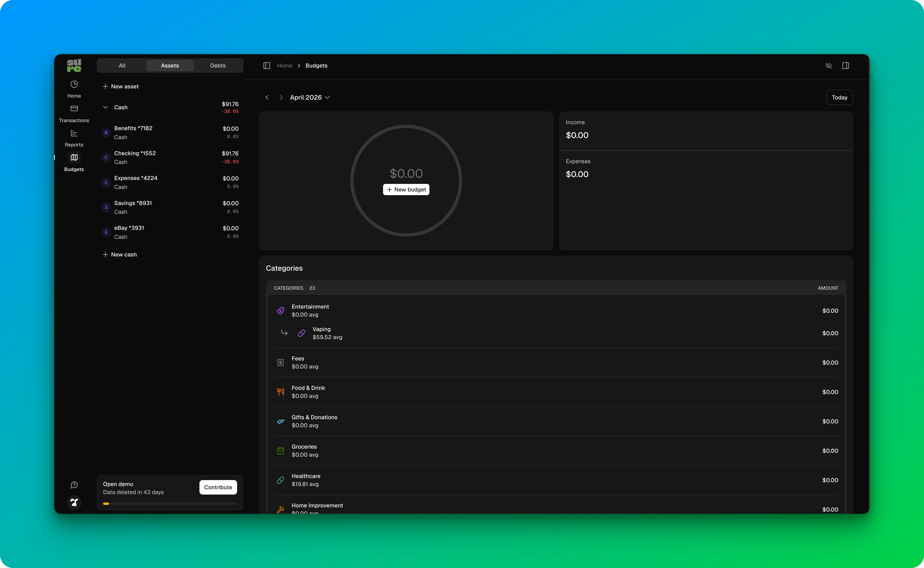Viewport: 924px width, 568px height.
Task: Open the user avatar at sidebar bottom
Action: click(74, 502)
